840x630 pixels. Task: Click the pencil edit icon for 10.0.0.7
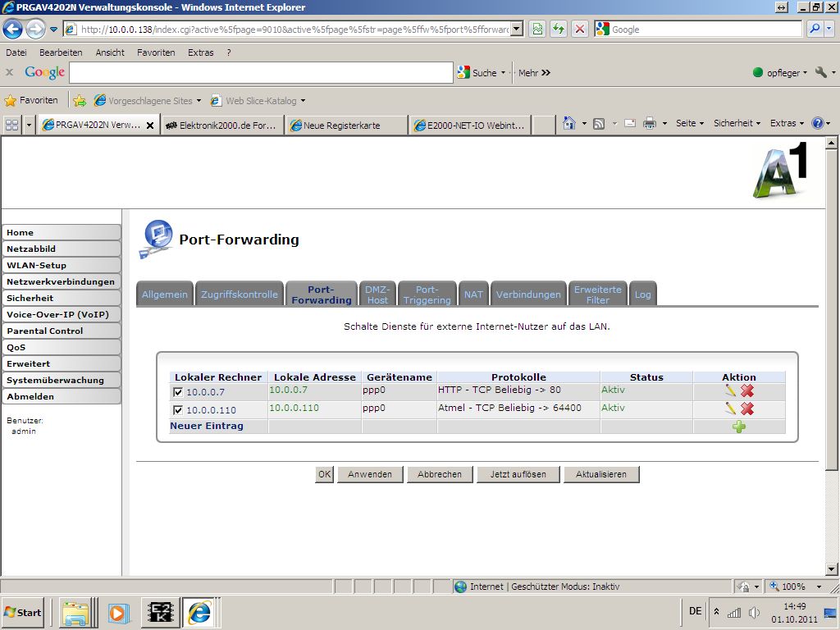click(x=730, y=390)
